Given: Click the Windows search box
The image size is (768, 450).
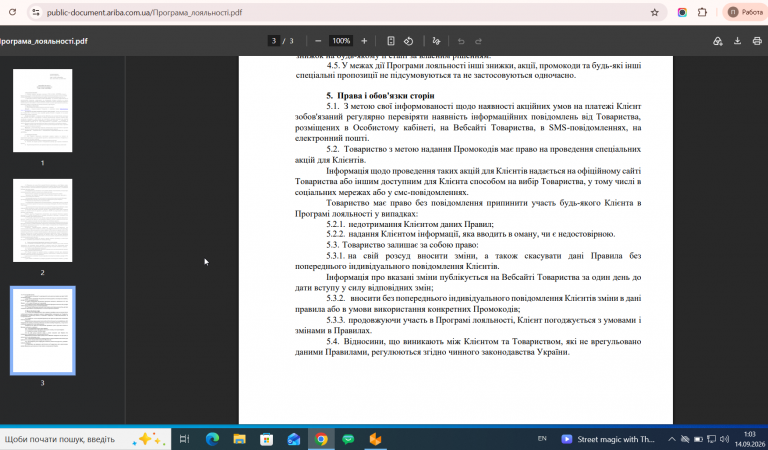Looking at the screenshot, I should (85, 439).
